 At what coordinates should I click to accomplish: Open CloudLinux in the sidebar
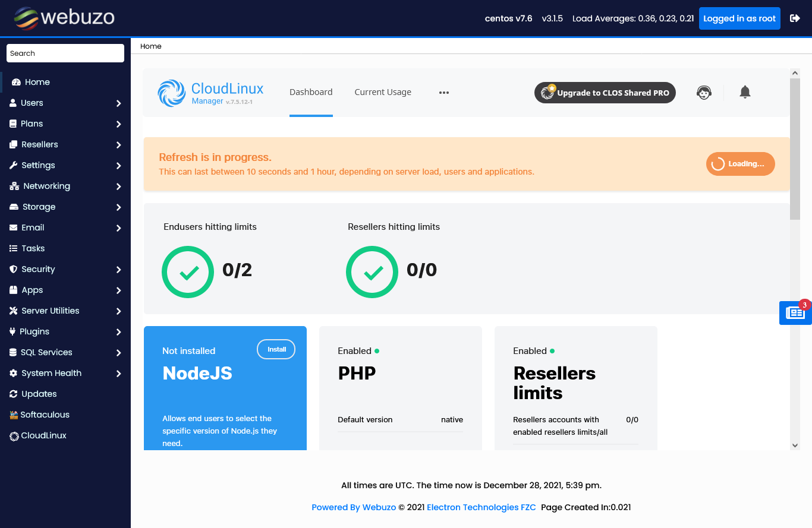pyautogui.click(x=43, y=435)
